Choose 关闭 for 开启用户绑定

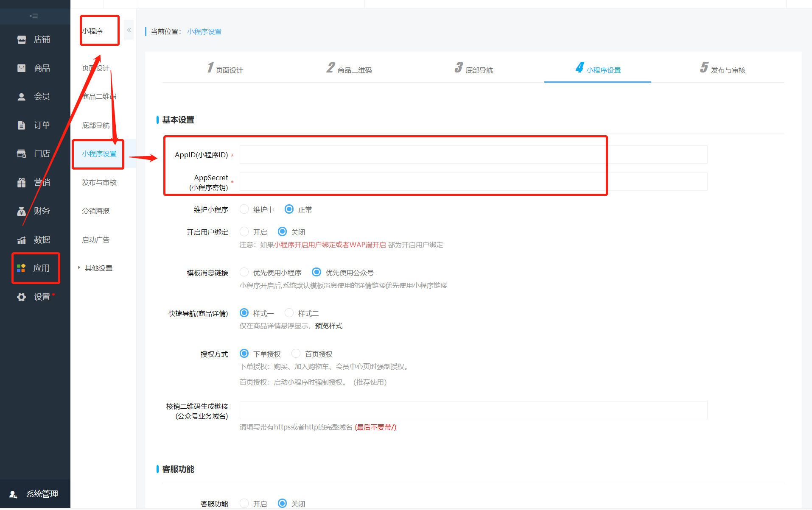282,231
